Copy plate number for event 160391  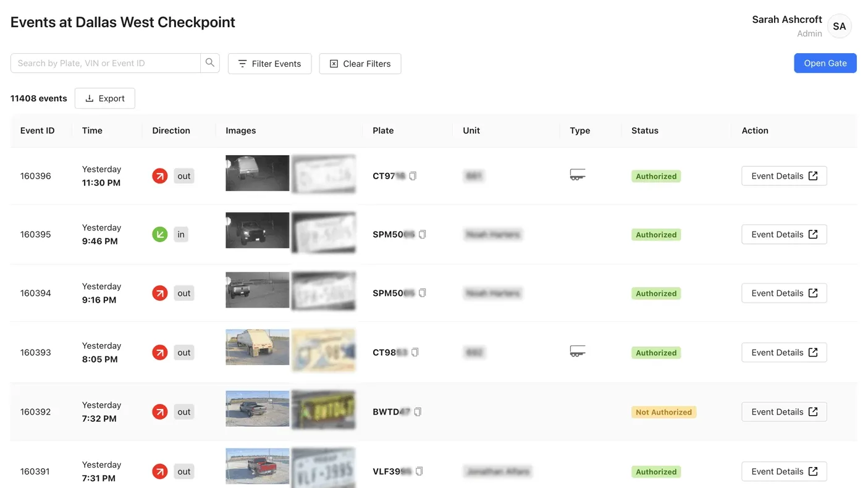419,471
